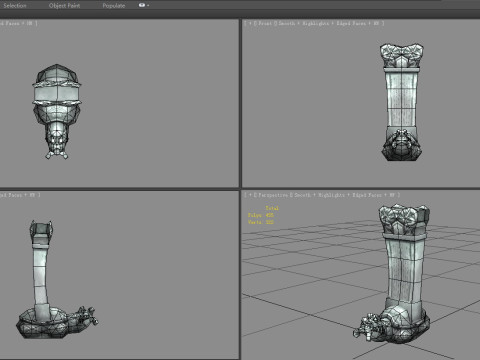Open the ribbon options dropdown arrow

pos(148,5)
